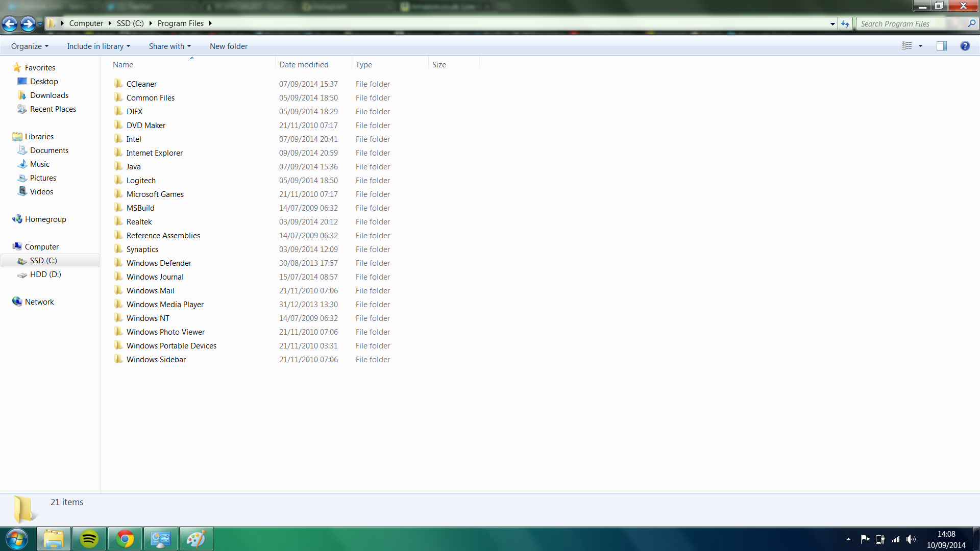Open the Share with menu

tap(170, 46)
